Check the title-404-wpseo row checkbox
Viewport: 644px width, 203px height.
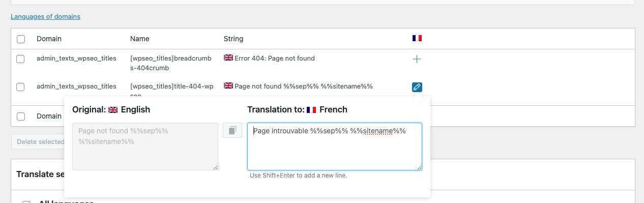click(x=20, y=87)
